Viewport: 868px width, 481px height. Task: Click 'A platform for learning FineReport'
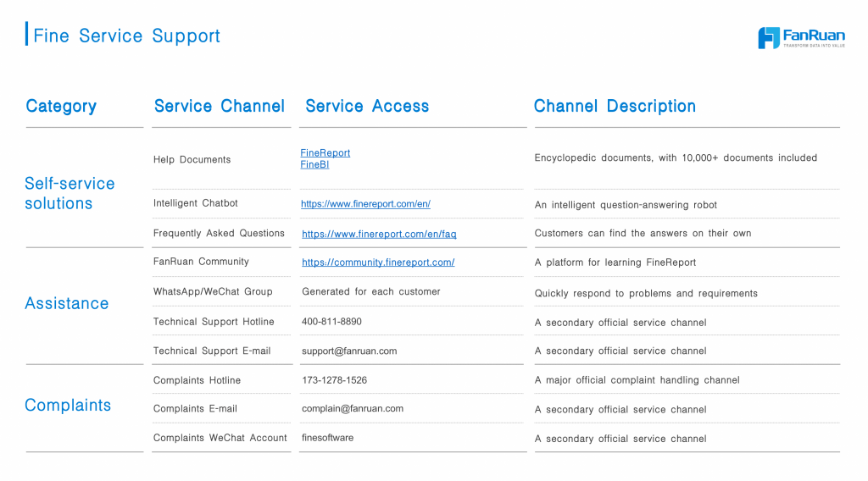[x=615, y=263]
